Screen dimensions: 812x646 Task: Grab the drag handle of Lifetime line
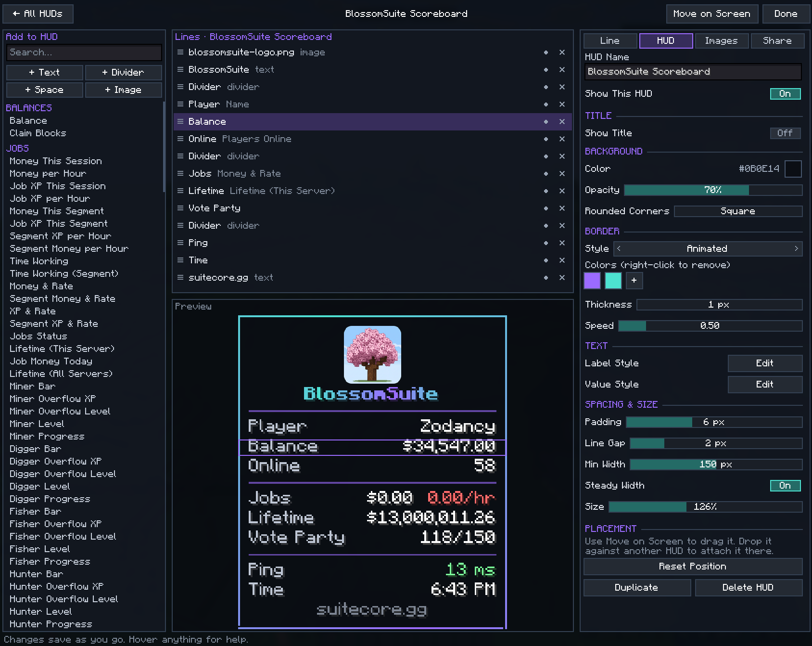click(x=180, y=191)
